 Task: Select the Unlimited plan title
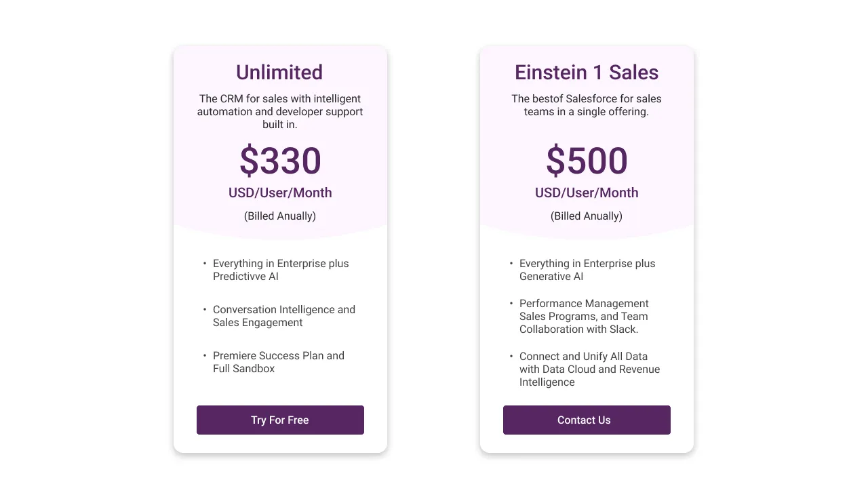point(279,72)
